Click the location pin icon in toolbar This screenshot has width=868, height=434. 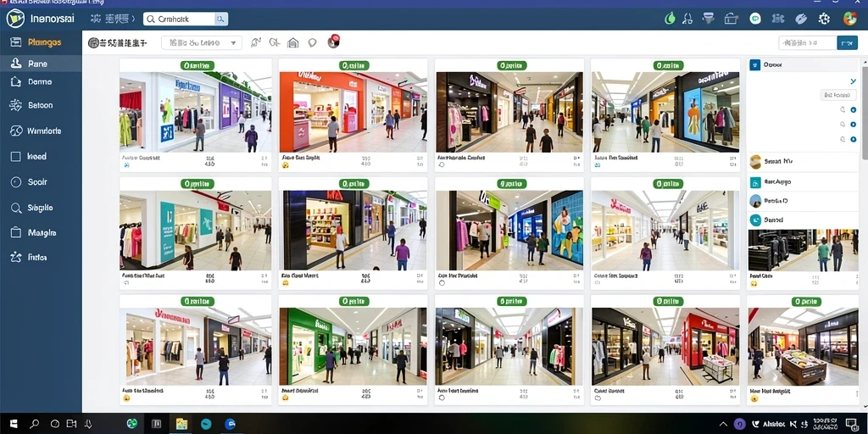(312, 42)
